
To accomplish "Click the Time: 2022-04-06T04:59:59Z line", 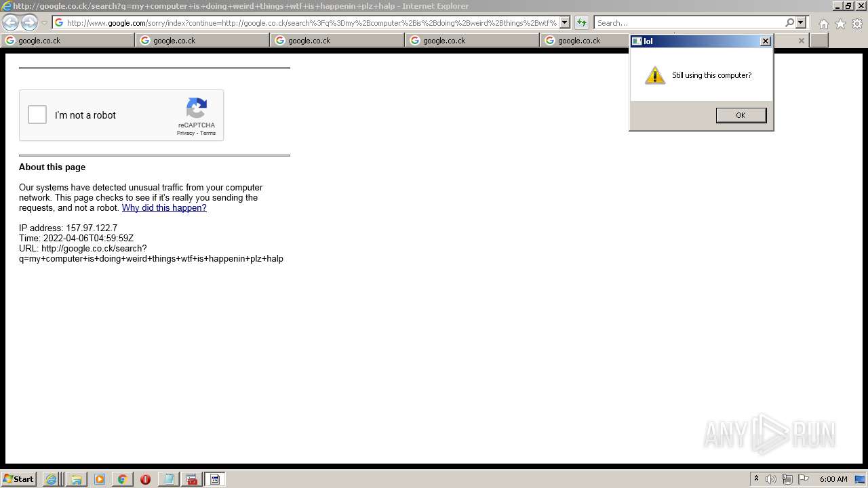I will tap(76, 239).
